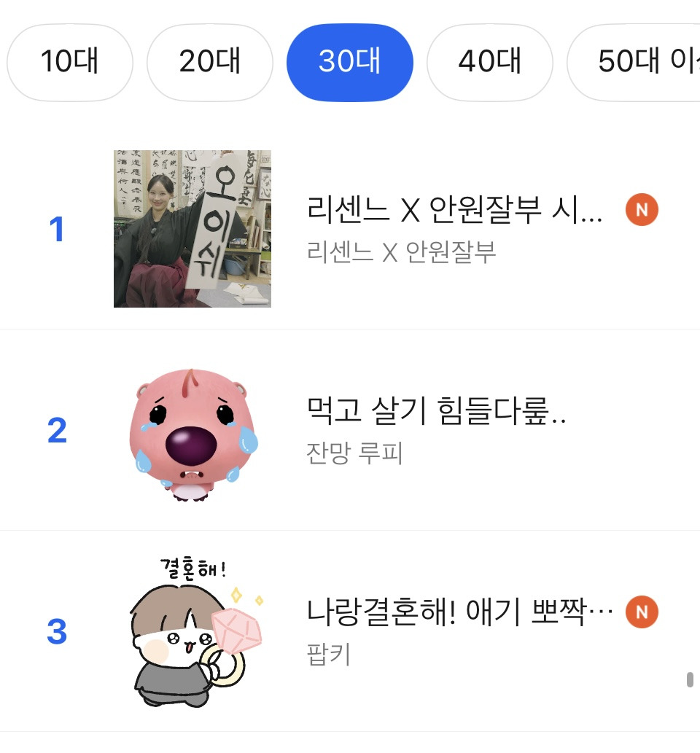Click creator name 리센느 X 안원잘부

(x=401, y=251)
